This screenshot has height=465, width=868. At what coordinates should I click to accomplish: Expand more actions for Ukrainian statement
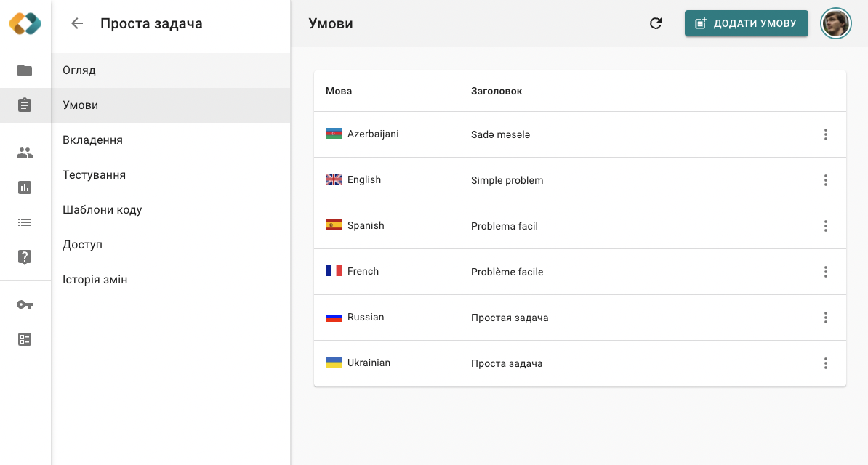[x=825, y=363]
